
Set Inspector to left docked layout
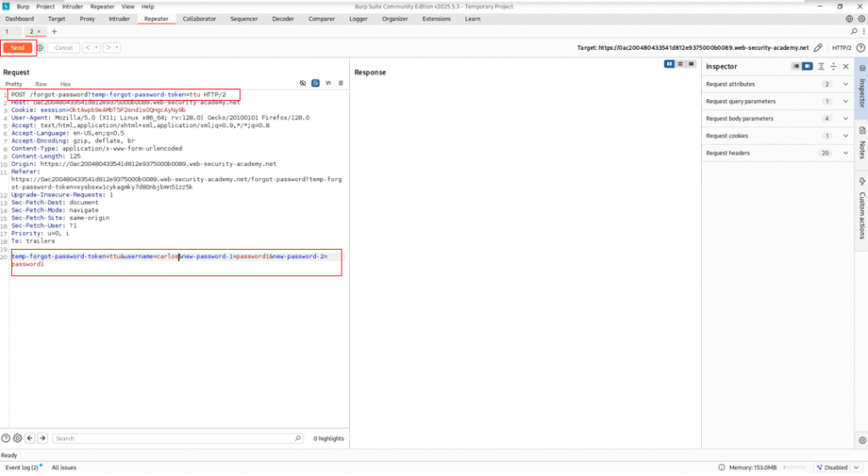[x=796, y=66]
